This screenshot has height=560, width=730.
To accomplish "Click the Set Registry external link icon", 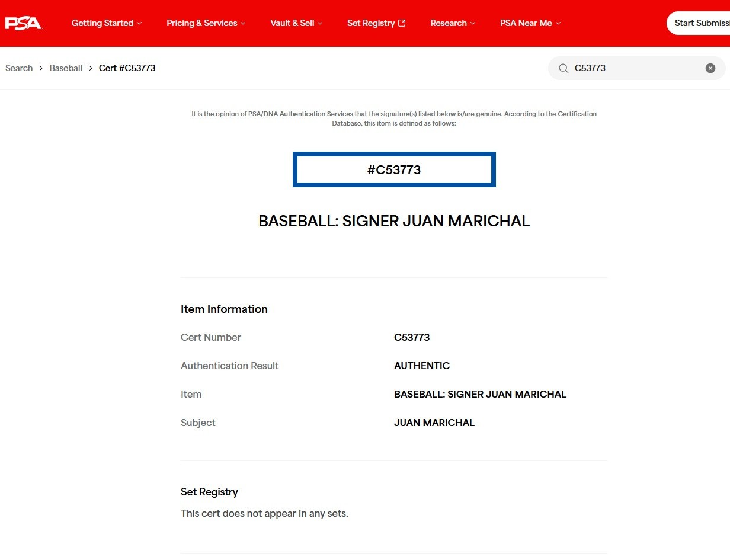I will (402, 23).
